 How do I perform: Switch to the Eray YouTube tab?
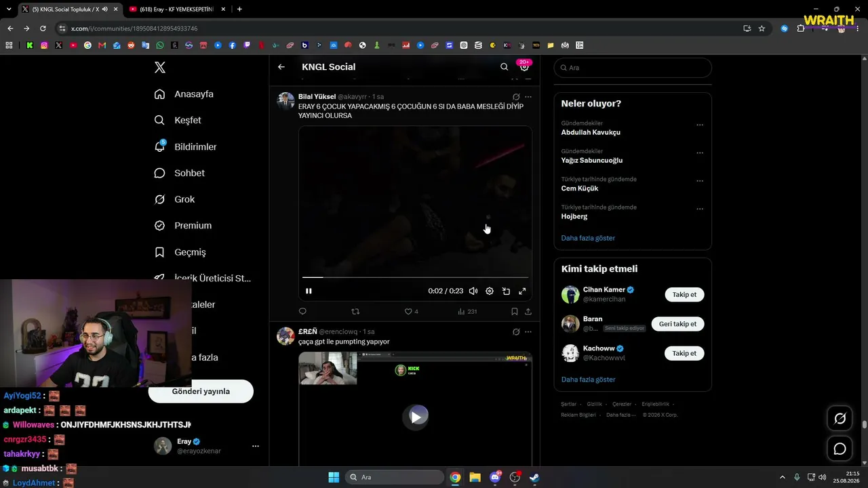click(x=176, y=9)
